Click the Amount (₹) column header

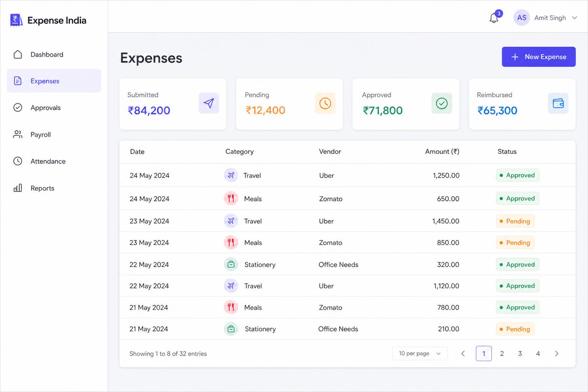click(x=442, y=152)
